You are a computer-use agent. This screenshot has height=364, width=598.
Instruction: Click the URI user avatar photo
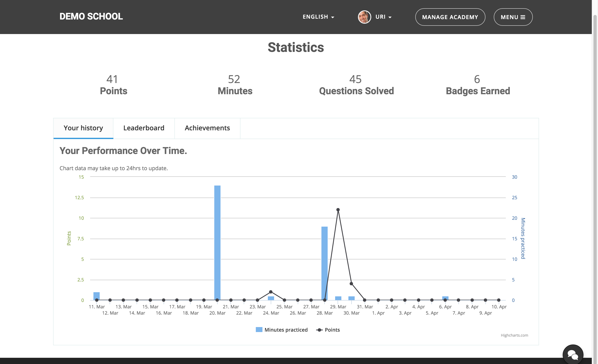(x=364, y=17)
